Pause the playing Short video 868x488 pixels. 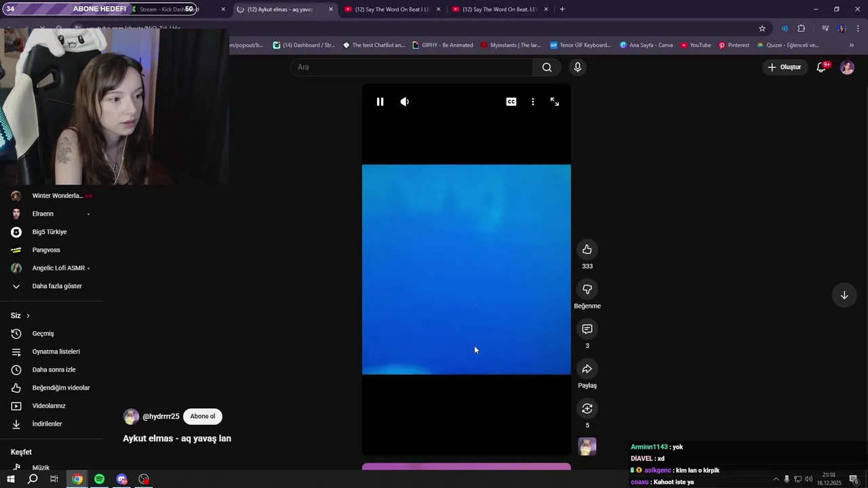click(x=380, y=102)
